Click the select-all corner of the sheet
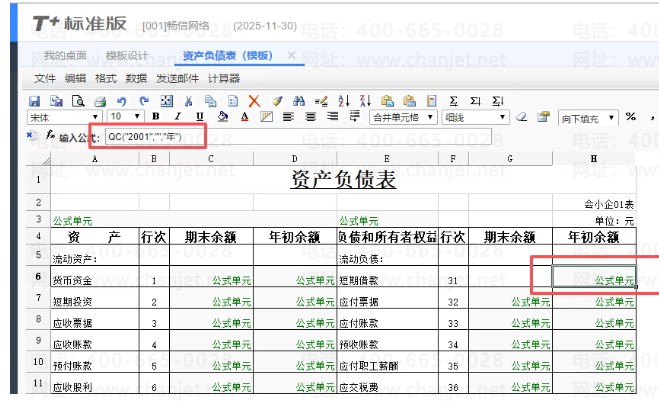 (38, 159)
